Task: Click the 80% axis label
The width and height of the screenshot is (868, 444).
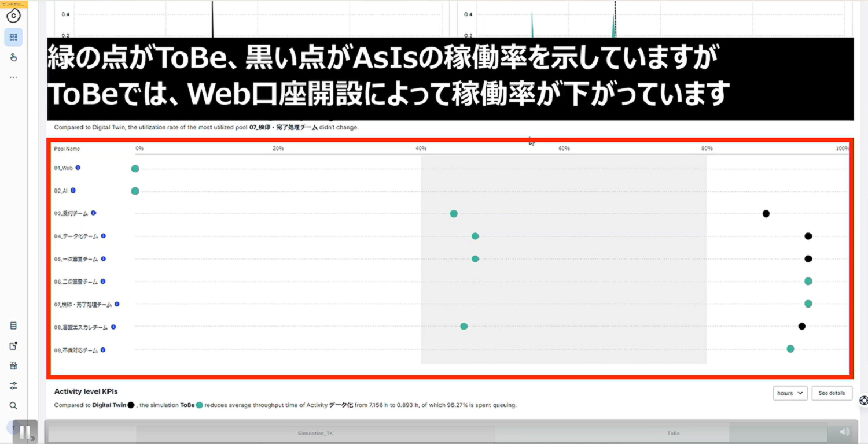Action: [x=707, y=149]
